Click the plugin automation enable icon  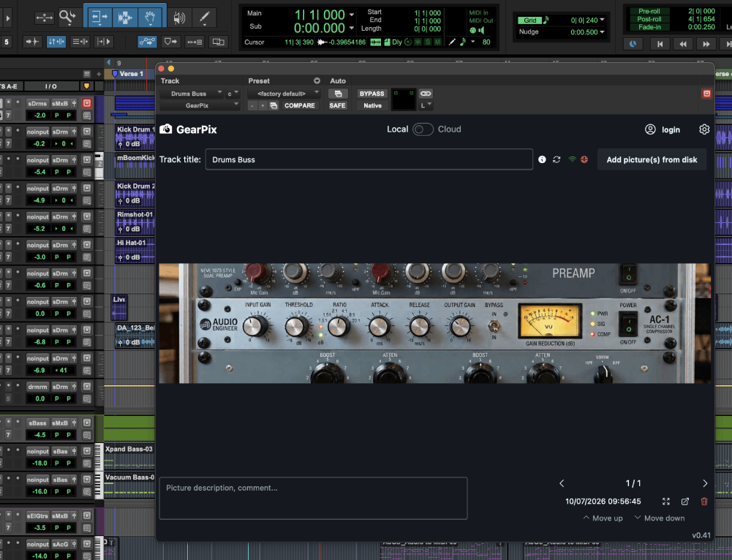click(x=338, y=94)
